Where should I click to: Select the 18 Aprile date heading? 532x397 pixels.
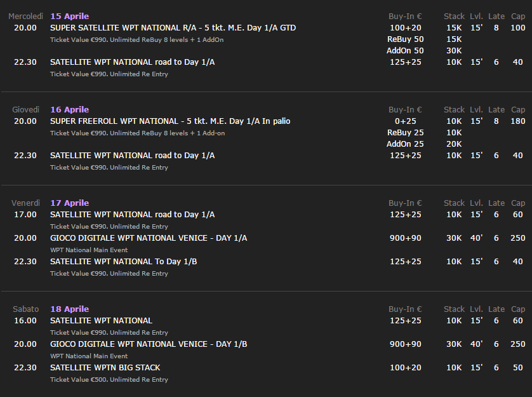pyautogui.click(x=70, y=309)
